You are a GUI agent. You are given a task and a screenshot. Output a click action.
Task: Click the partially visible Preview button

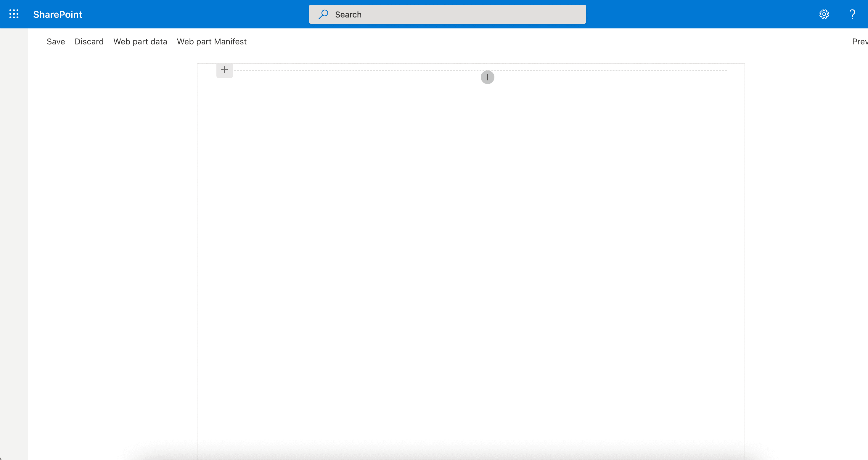click(860, 41)
